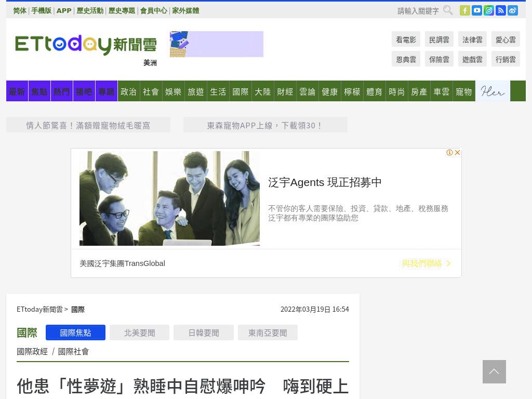
Task: Open 歷史活動 link
Action: 90,10
